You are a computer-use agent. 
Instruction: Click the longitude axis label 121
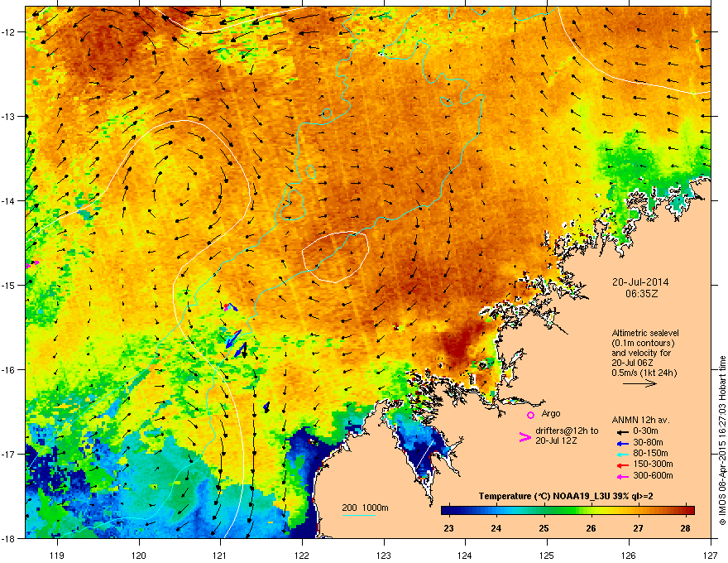[x=220, y=555]
